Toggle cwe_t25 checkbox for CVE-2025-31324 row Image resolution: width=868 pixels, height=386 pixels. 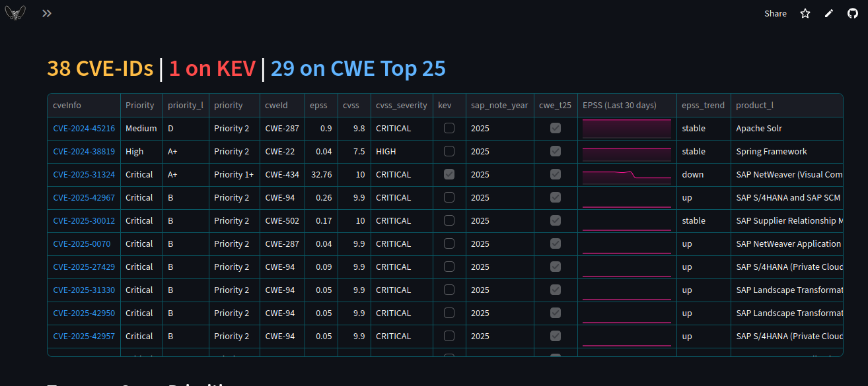[x=556, y=174]
